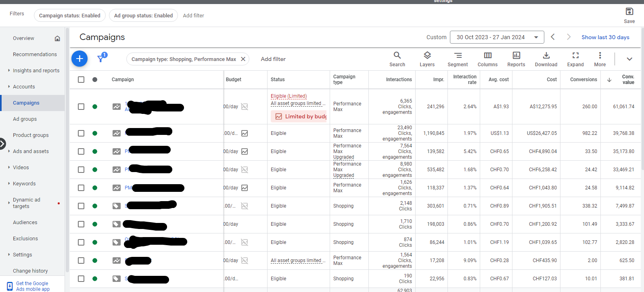Open the Search tool in the toolbar
The image size is (644, 292).
pyautogui.click(x=397, y=59)
